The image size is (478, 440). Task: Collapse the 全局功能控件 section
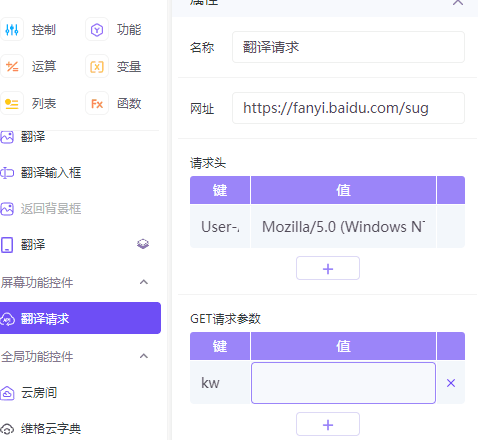144,356
